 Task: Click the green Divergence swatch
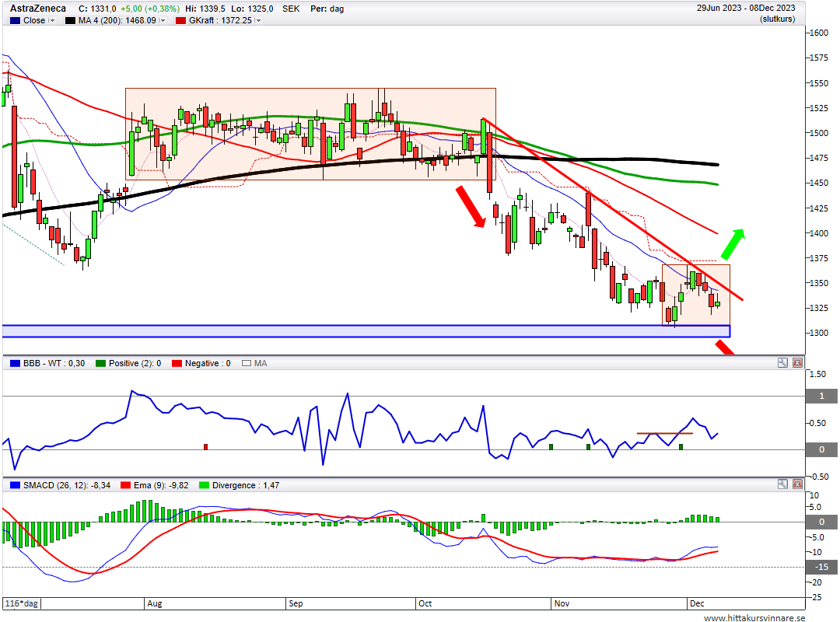[204, 485]
